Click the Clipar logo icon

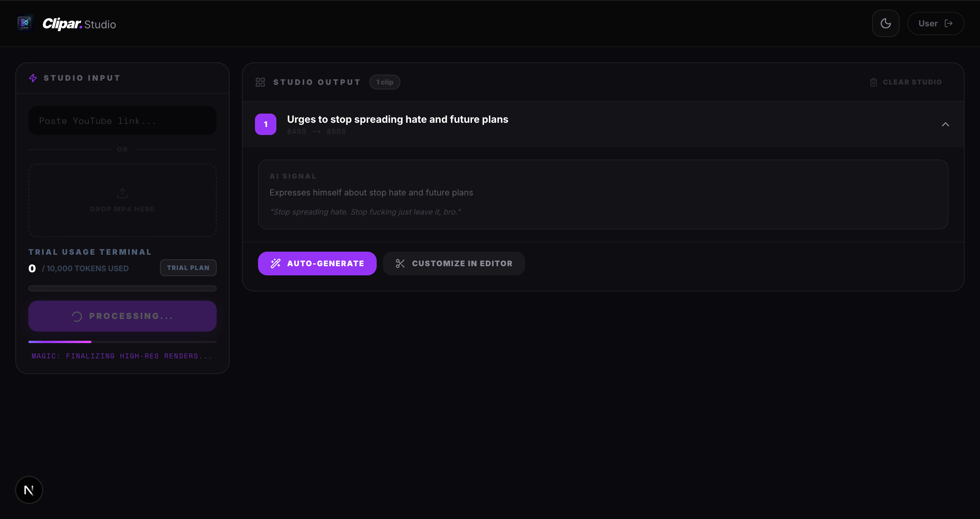click(x=25, y=23)
